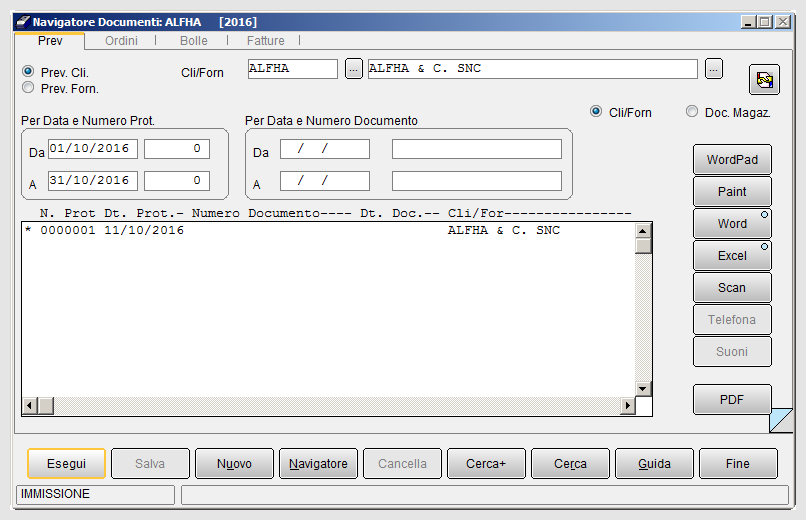The width and height of the screenshot is (806, 520).
Task: Click the Da protocol date 01/10/2016 field
Action: pos(93,149)
